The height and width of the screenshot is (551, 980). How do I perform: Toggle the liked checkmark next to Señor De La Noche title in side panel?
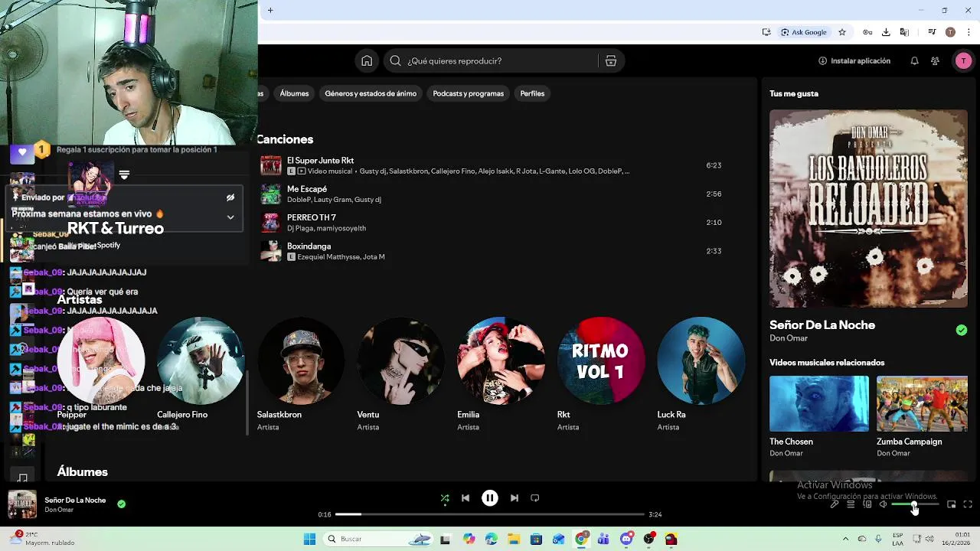(962, 331)
